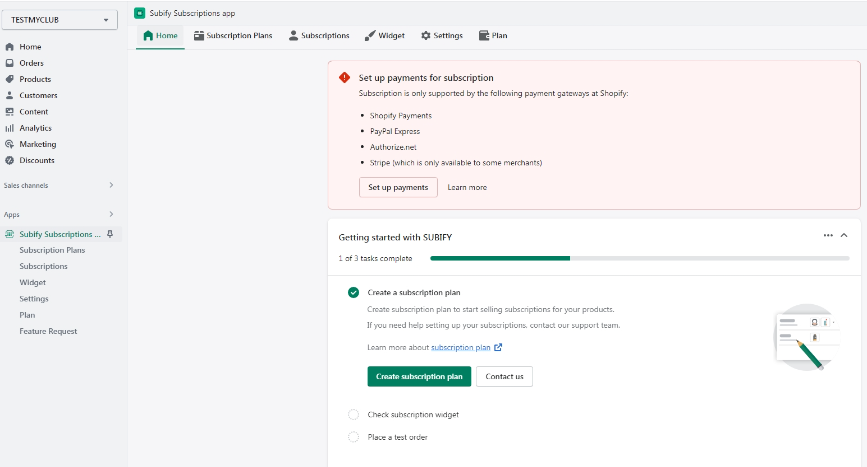Click the Content icon in sidebar
Viewport: 867px width, 467px height.
click(x=9, y=112)
